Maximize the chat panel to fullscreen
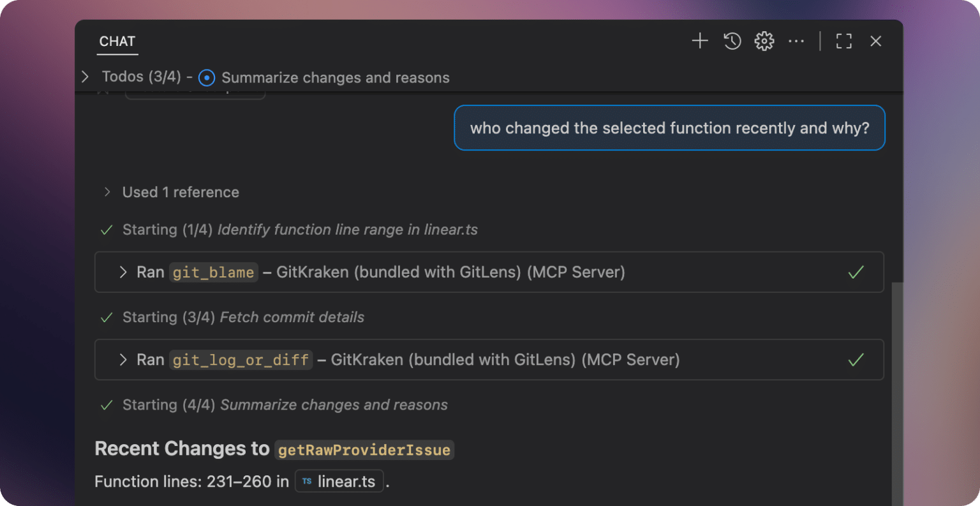Image resolution: width=980 pixels, height=506 pixels. tap(843, 41)
